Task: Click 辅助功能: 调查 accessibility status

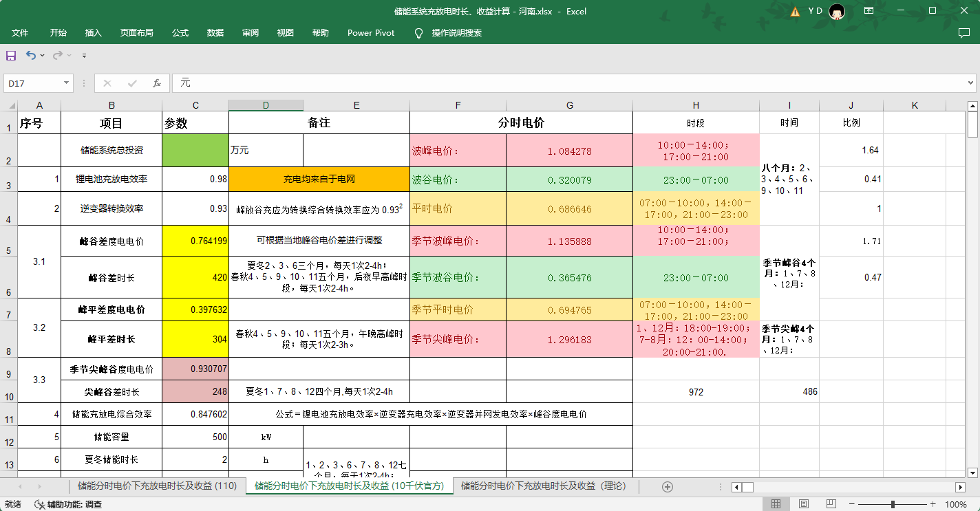Action: (74, 504)
